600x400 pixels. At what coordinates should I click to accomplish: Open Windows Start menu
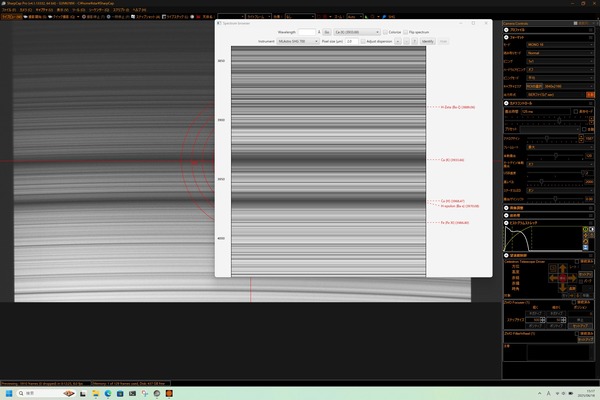(9, 393)
